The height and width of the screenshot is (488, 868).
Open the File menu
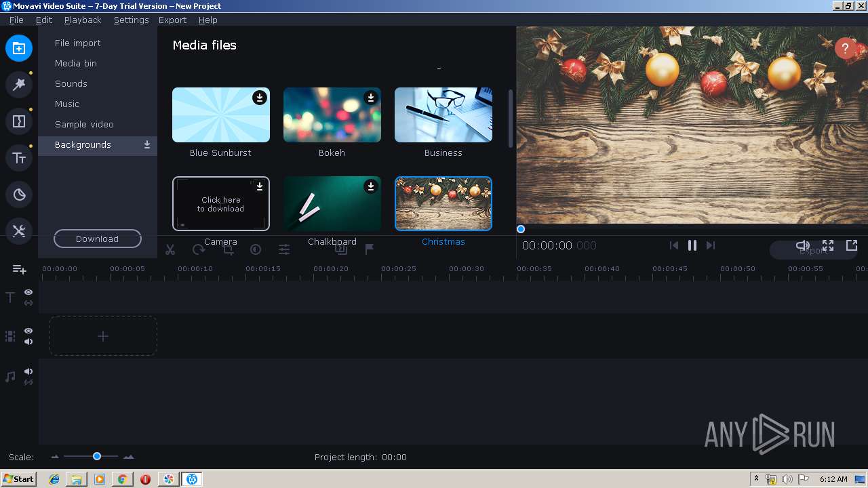click(16, 20)
